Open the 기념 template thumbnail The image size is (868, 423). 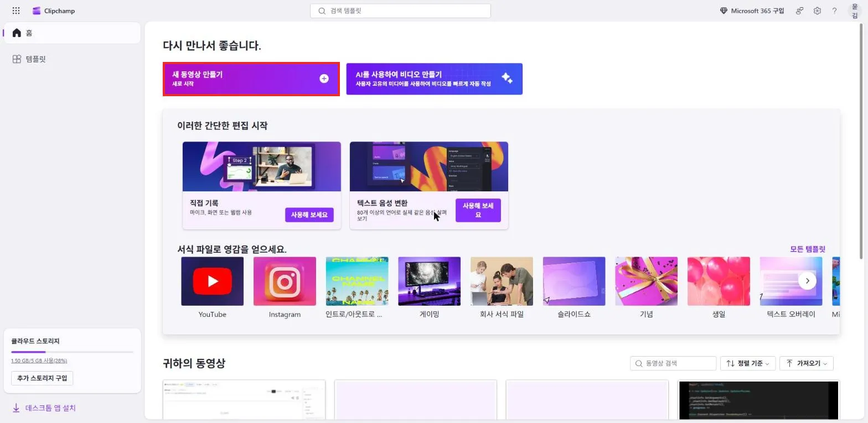tap(646, 281)
